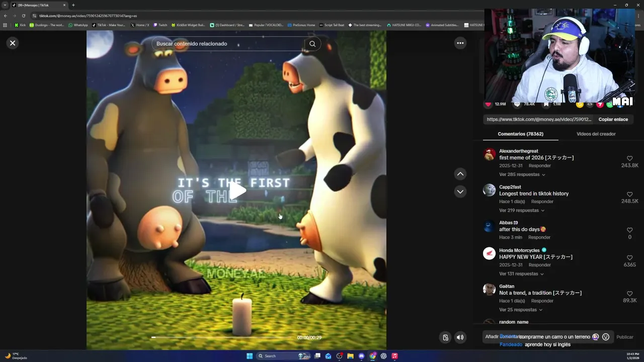Expand Ver 131 respuestas
Image resolution: width=644 pixels, height=362 pixels.
tap(521, 274)
